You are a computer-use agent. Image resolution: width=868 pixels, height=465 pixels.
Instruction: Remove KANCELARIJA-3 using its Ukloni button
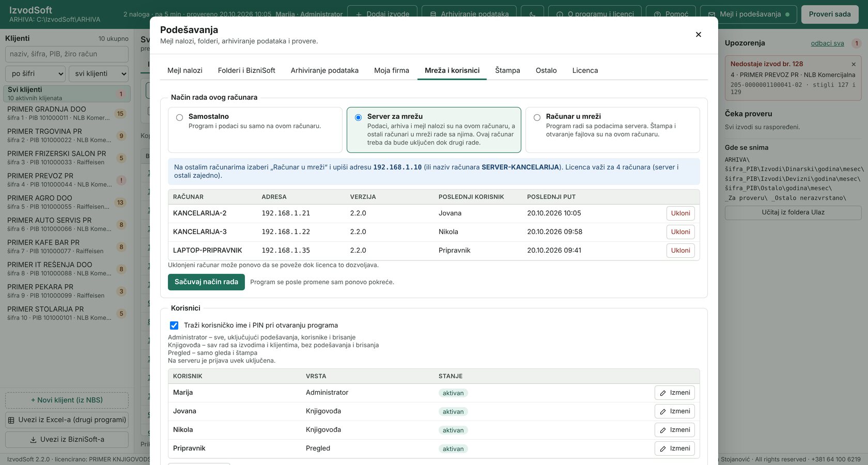point(680,232)
